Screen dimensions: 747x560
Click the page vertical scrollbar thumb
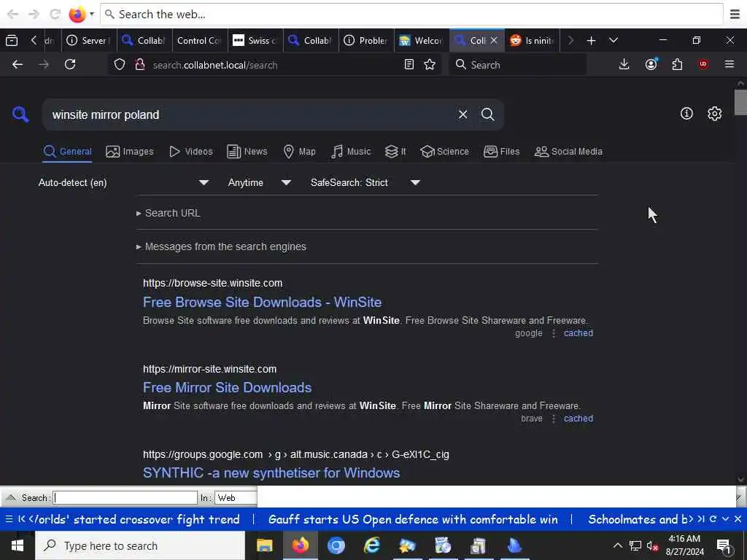point(740,102)
